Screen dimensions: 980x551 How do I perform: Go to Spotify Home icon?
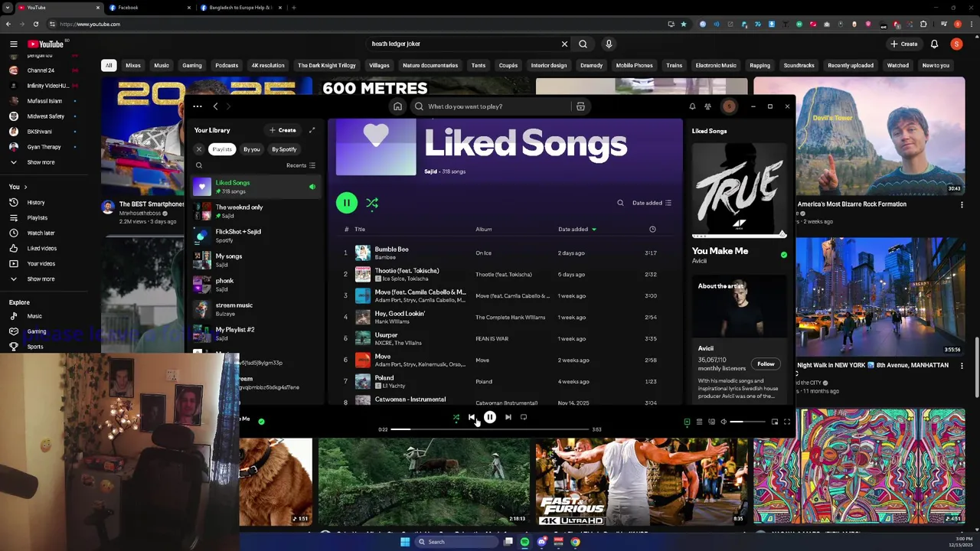397,106
